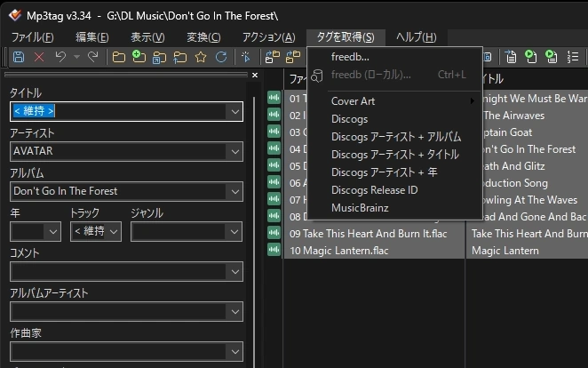
Task: Click the folder with shortcut arrow icon
Action: [x=159, y=58]
